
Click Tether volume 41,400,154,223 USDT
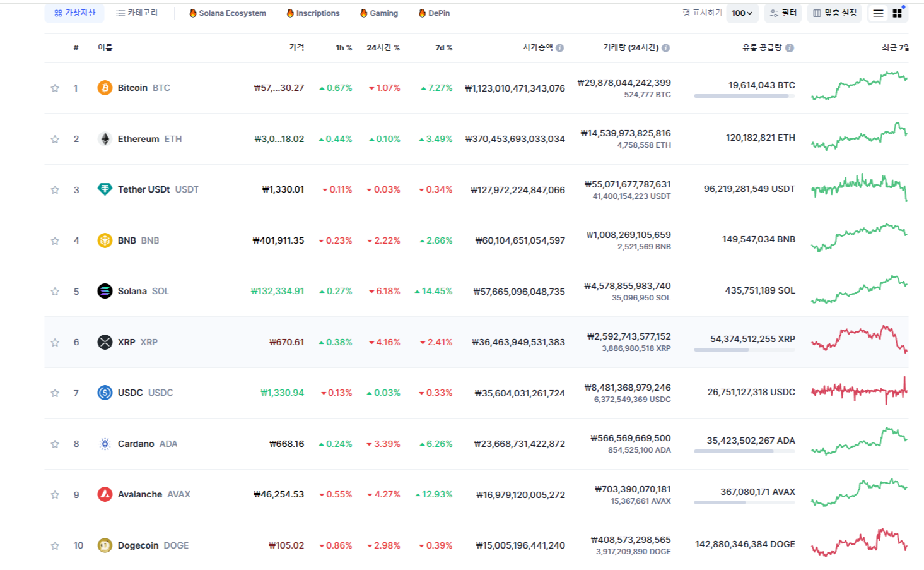[631, 196]
